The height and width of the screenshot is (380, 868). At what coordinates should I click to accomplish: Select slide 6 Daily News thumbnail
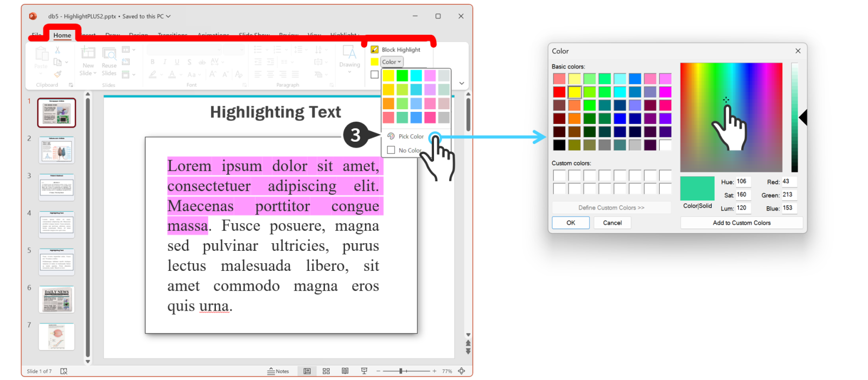[56, 299]
